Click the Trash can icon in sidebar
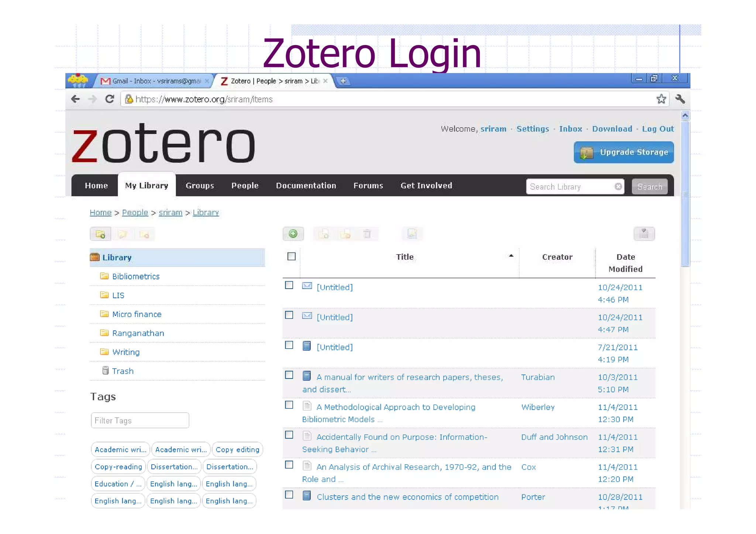The image size is (756, 534). tap(106, 370)
